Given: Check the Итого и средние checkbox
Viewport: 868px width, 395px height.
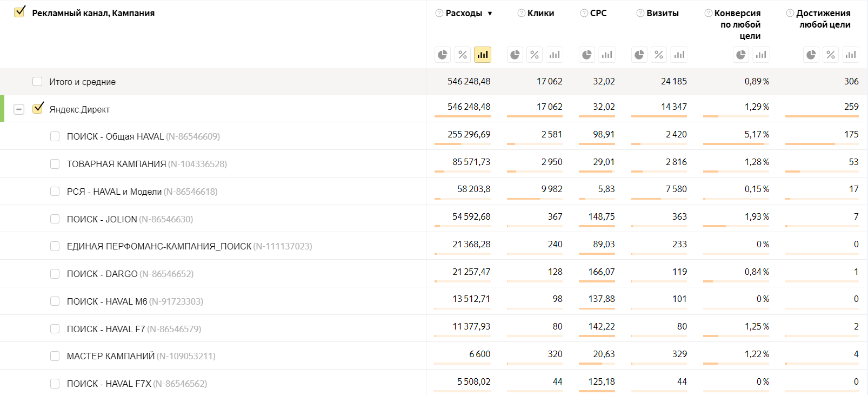Looking at the screenshot, I should click(37, 81).
